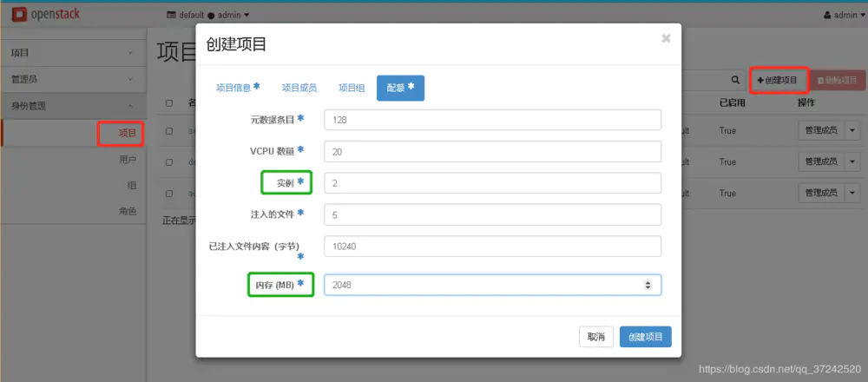This screenshot has height=382, width=868.
Task: Open the third row action dropdown arrow
Action: tap(852, 193)
